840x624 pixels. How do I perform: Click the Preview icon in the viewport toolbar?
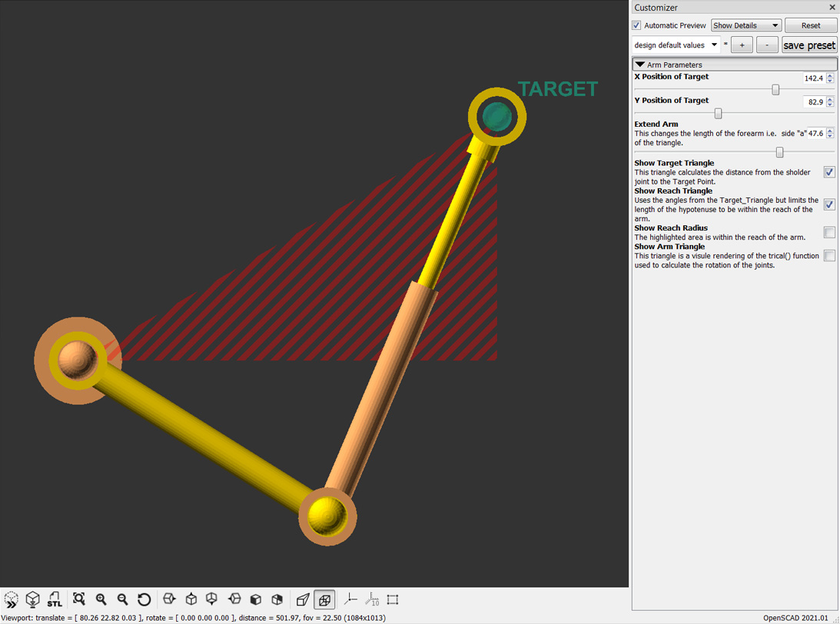[x=11, y=599]
